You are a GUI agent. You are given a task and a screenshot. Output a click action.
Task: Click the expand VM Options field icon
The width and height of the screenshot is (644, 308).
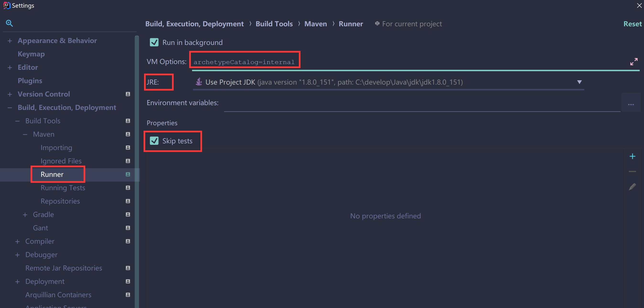click(x=634, y=62)
